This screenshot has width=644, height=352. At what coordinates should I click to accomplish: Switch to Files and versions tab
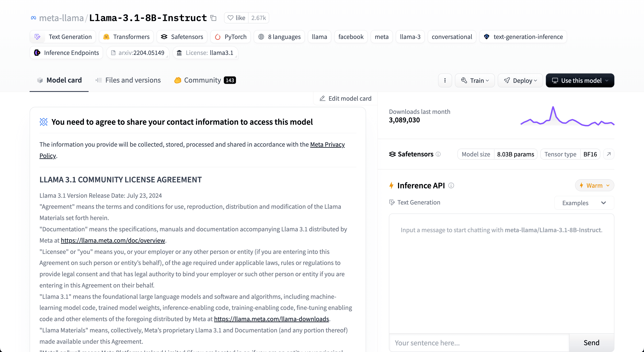click(128, 80)
